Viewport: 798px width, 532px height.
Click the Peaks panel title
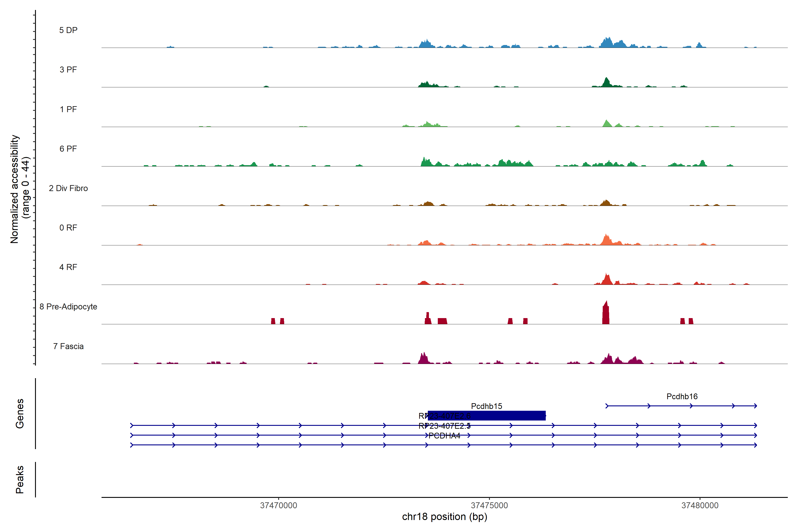[x=20, y=479]
